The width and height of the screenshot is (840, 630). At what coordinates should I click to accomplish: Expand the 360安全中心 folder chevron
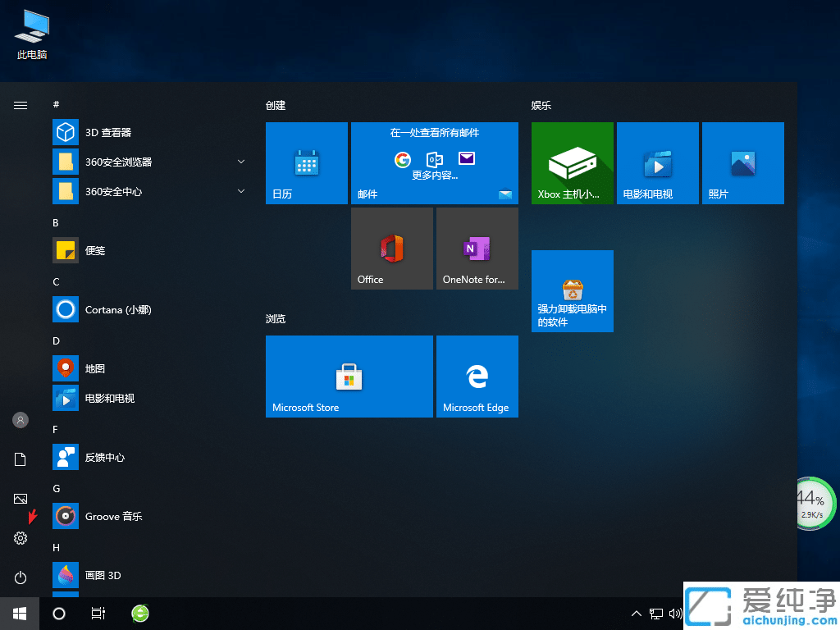(240, 191)
